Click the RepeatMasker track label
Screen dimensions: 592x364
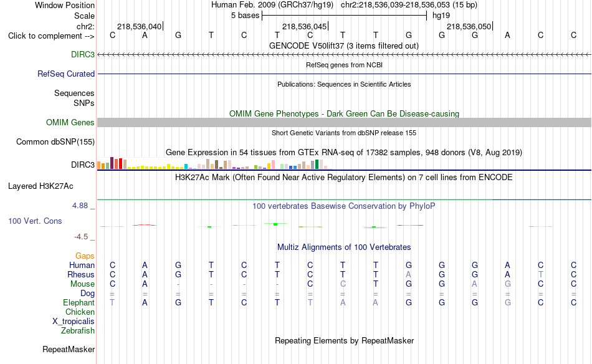69,349
